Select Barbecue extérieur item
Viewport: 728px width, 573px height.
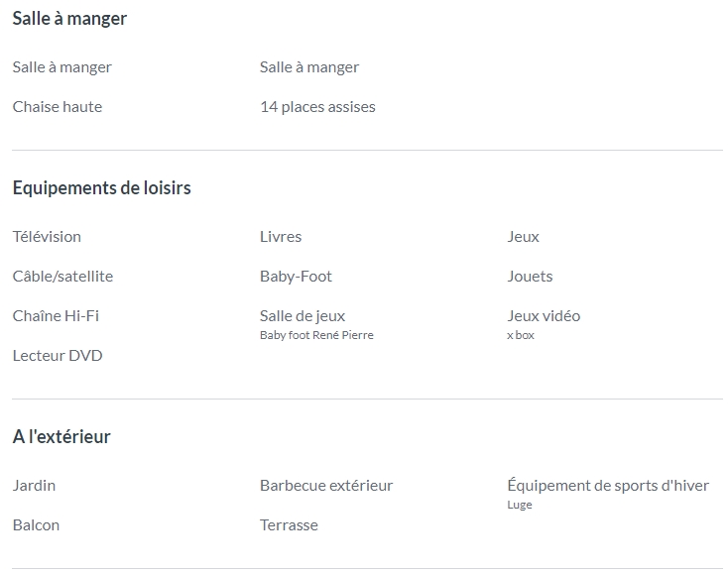[326, 486]
